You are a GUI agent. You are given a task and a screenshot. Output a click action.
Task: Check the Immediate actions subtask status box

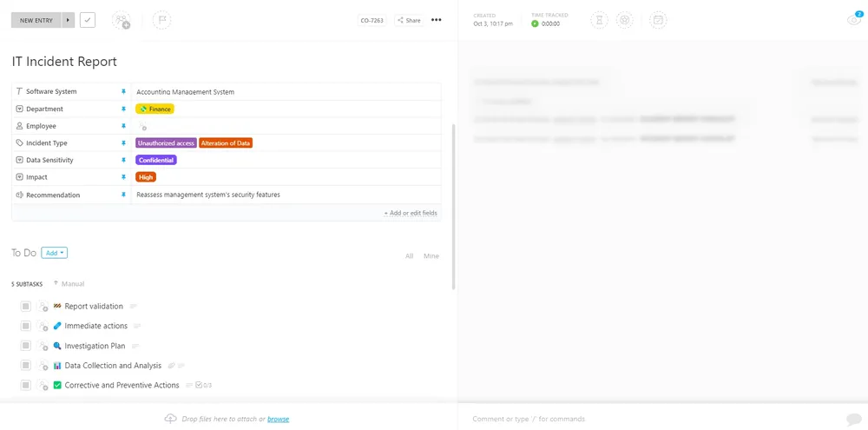25,326
